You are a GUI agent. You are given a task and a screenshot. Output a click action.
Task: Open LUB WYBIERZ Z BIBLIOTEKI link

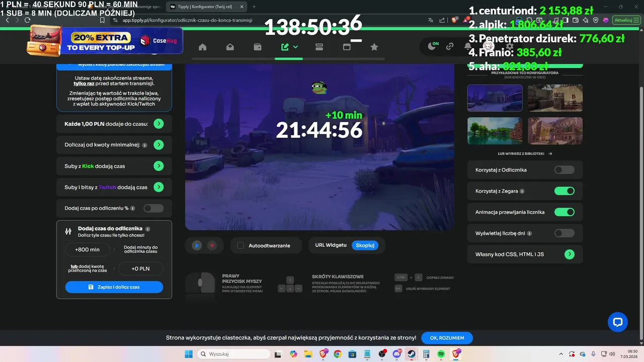[525, 154]
